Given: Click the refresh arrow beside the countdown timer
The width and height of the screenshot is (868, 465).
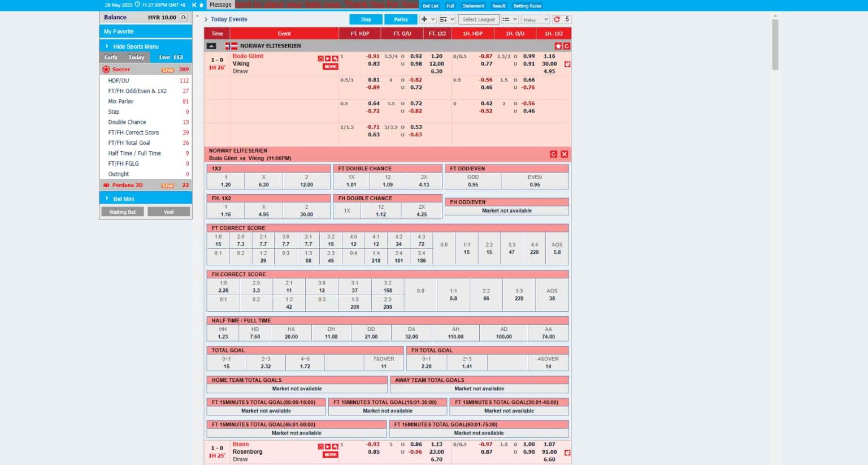Looking at the screenshot, I should point(557,19).
